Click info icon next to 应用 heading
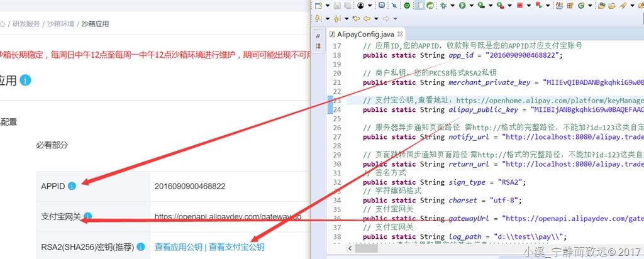Viewport: 644px width, 259px height. (x=25, y=80)
